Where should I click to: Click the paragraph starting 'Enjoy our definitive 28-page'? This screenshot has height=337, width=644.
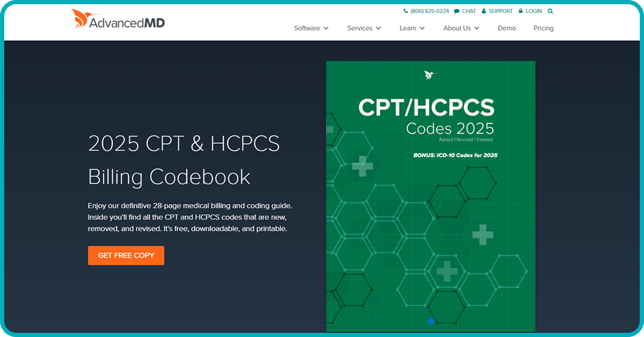pyautogui.click(x=190, y=217)
